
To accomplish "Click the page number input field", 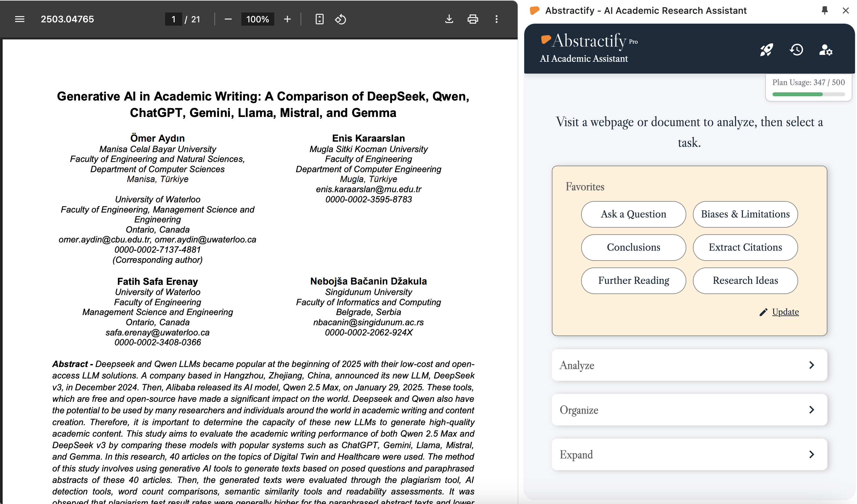I will (x=173, y=19).
